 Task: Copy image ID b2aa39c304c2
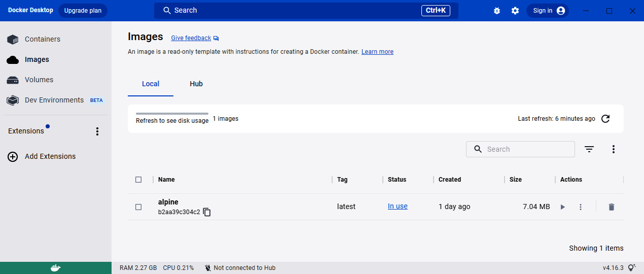[207, 212]
